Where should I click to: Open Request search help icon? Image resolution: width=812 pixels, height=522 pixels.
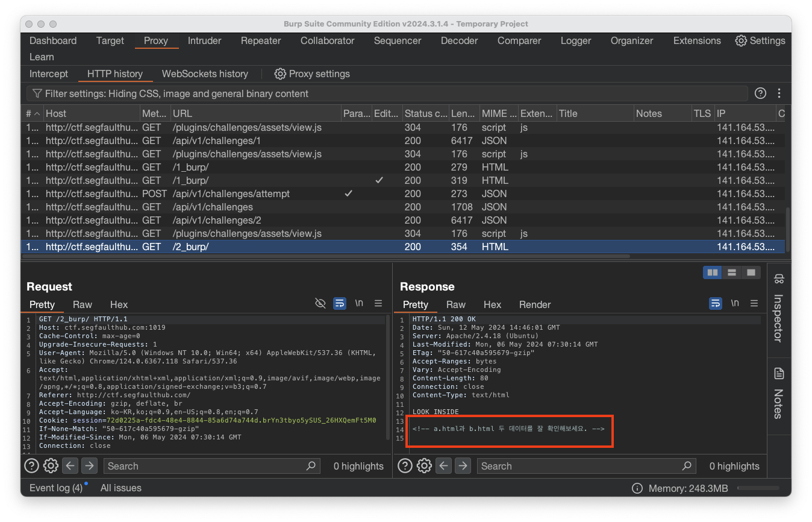click(x=31, y=466)
